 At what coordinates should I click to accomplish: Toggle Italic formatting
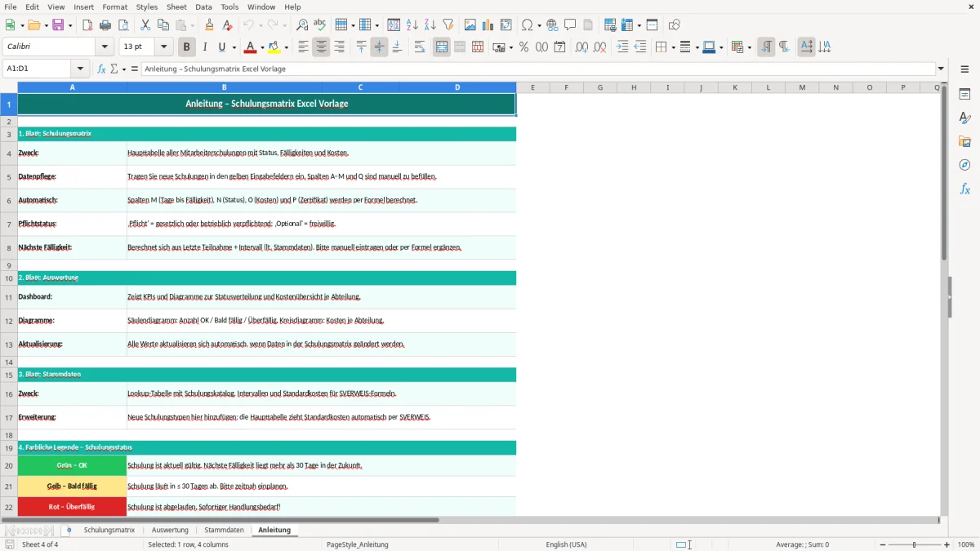coord(205,47)
